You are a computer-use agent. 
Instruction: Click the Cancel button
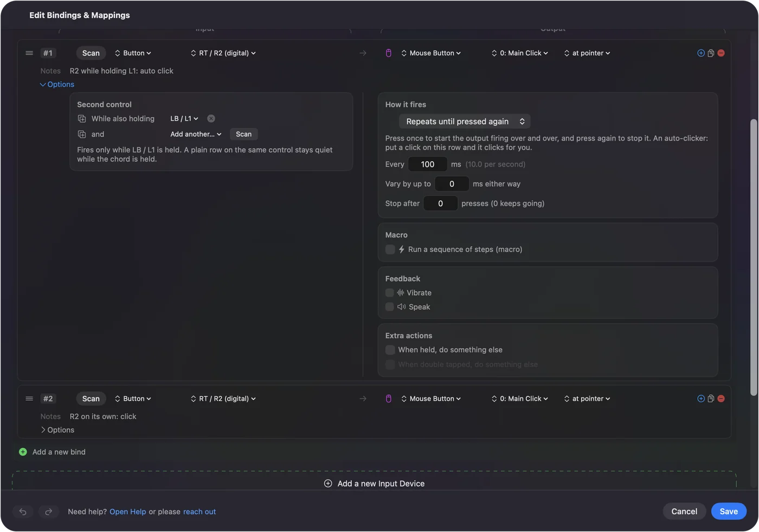[684, 511]
